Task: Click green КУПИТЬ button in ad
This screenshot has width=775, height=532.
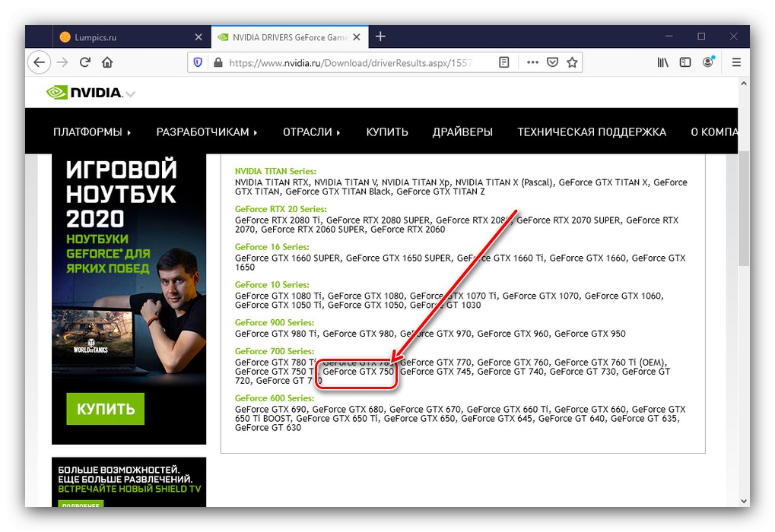Action: click(x=105, y=409)
